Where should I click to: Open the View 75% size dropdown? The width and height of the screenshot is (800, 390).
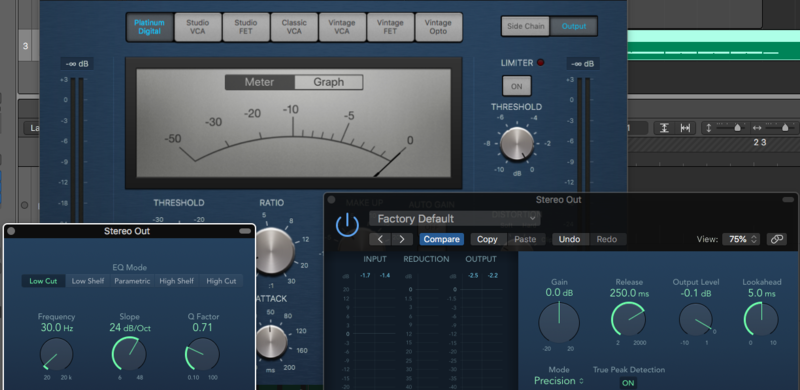tap(741, 239)
